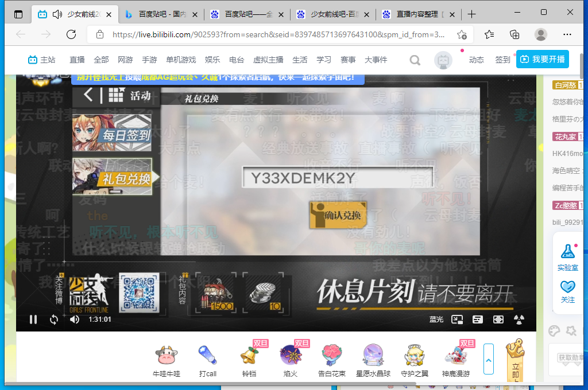Send the 牛哇牛哇 gift
588x390 pixels.
[167, 361]
